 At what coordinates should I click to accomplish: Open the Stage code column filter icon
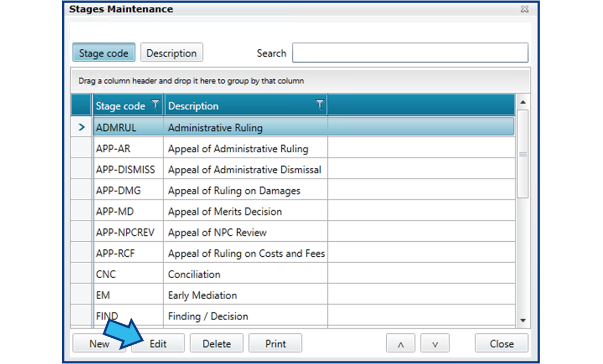pos(155,105)
